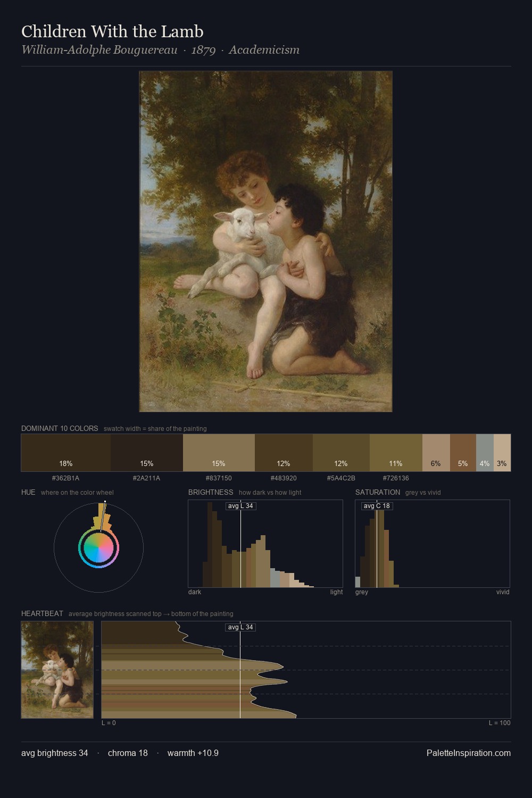Click the title 'Children With the Lamb'
The image size is (532, 798).
tap(112, 31)
